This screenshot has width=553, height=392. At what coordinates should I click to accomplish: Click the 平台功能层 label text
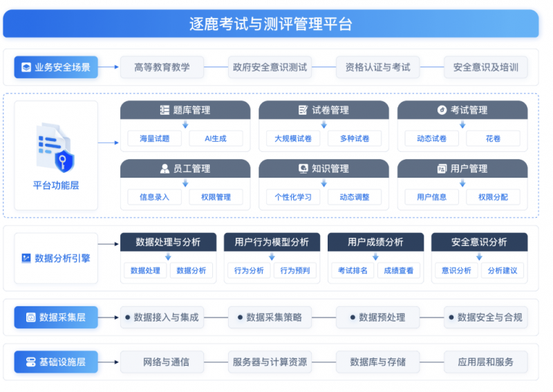point(56,185)
